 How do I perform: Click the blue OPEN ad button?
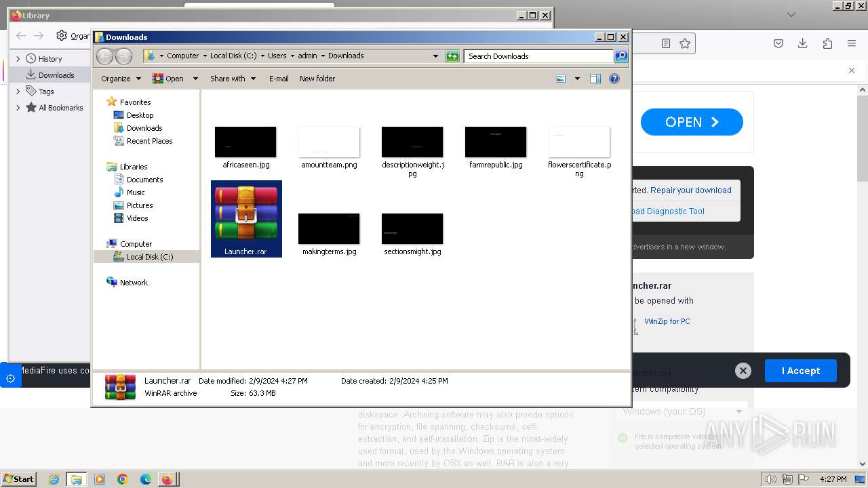[x=692, y=122]
